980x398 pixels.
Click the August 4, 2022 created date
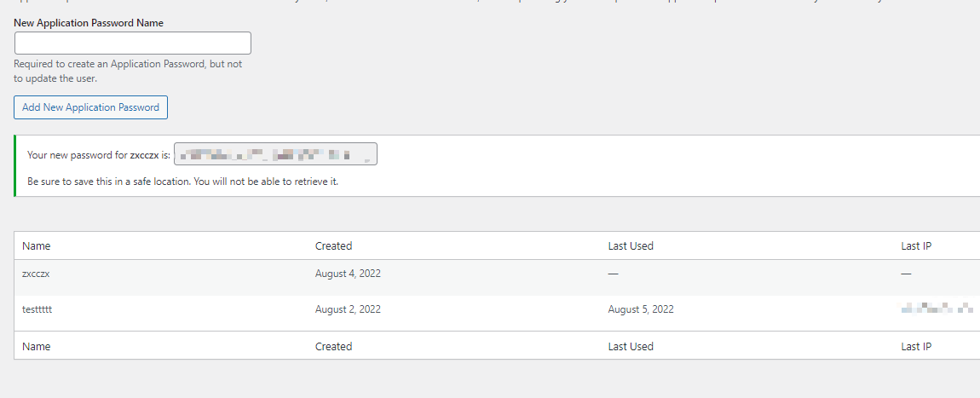coord(348,274)
